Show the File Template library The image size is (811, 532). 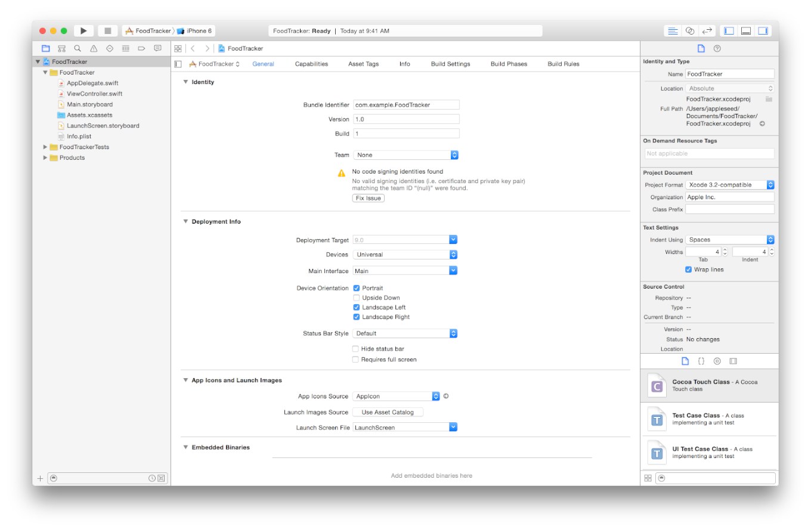pos(685,361)
